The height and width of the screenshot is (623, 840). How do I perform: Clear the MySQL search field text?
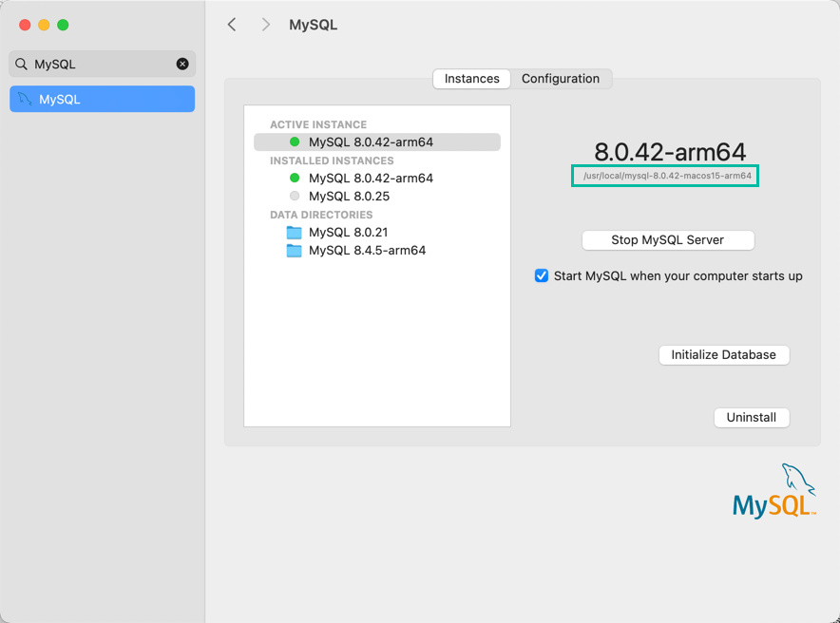[182, 65]
